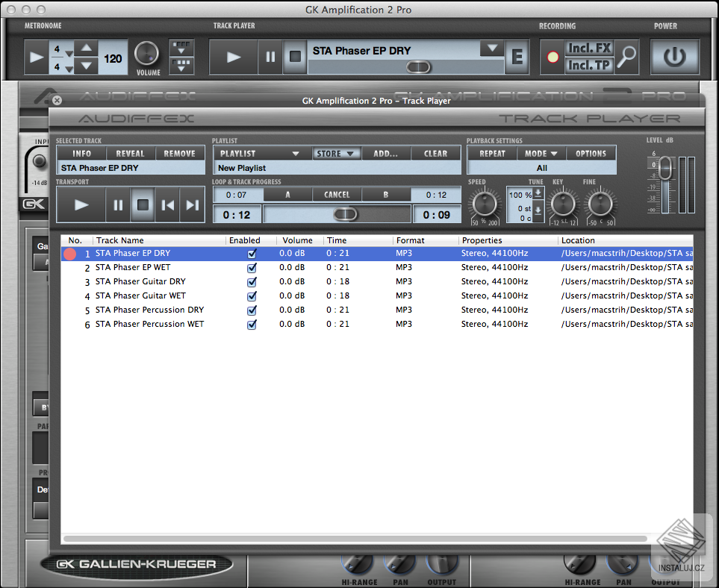Close the Track Player window
This screenshot has width=719, height=588.
coord(57,101)
